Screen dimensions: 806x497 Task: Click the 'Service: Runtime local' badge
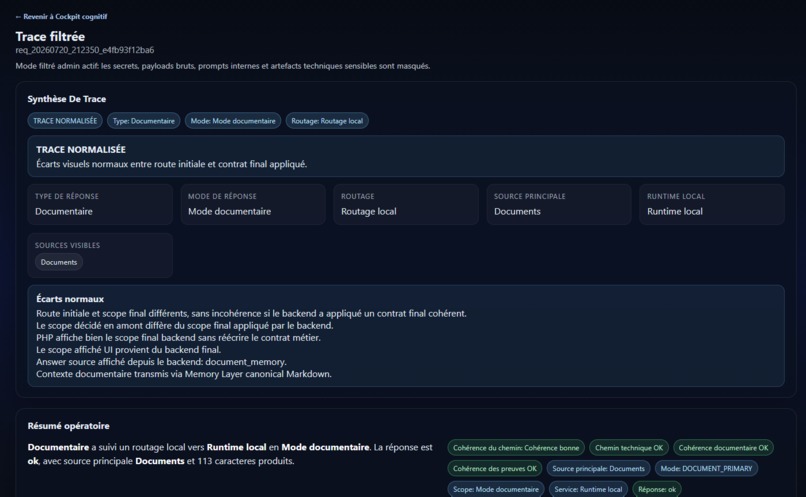point(588,489)
